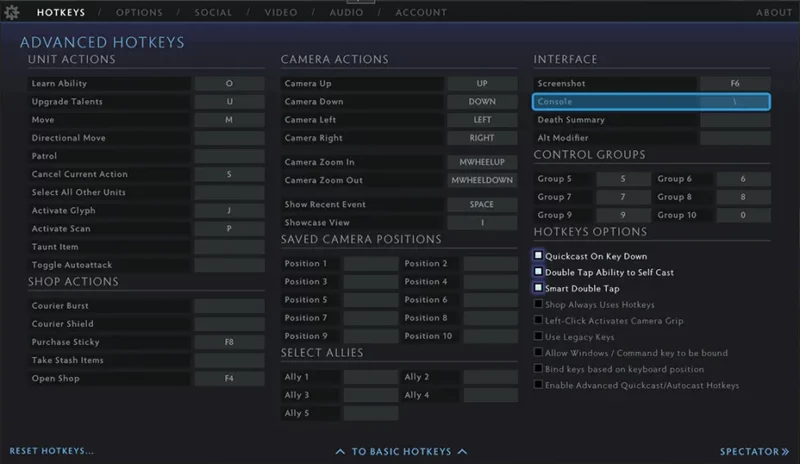The width and height of the screenshot is (800, 464).
Task: Enable Quickcast On Key Down
Action: [x=538, y=255]
